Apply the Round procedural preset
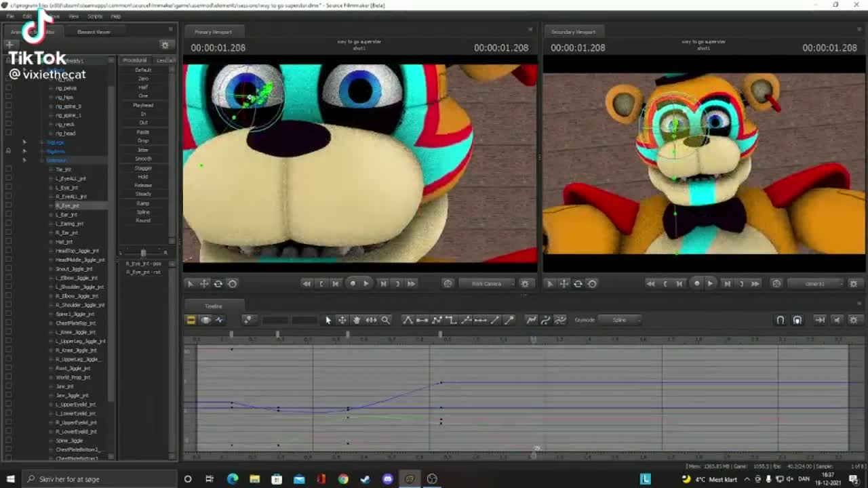This screenshot has height=488, width=868. [143, 220]
